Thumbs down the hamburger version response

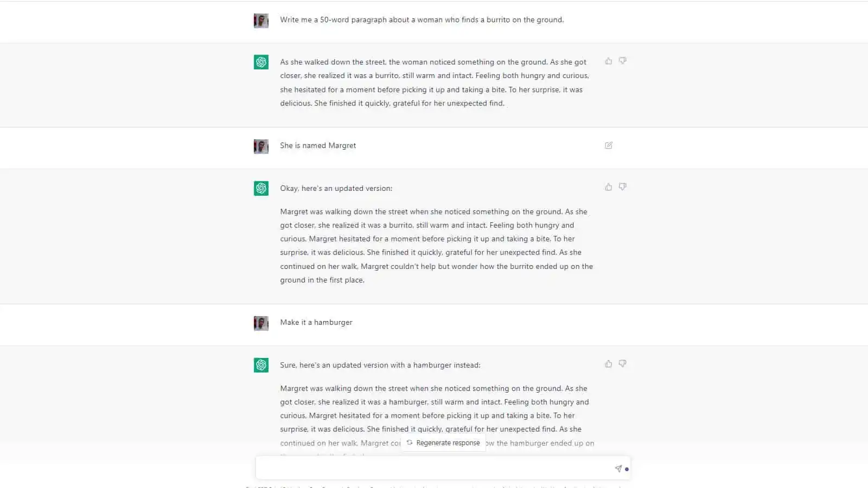click(623, 364)
